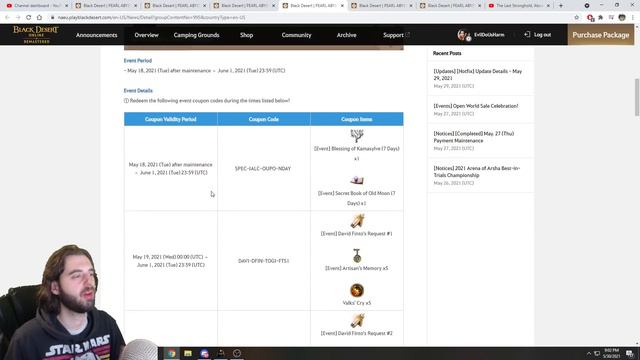640x360 pixels.
Task: Close the active Black Desert tab
Action: click(342, 6)
